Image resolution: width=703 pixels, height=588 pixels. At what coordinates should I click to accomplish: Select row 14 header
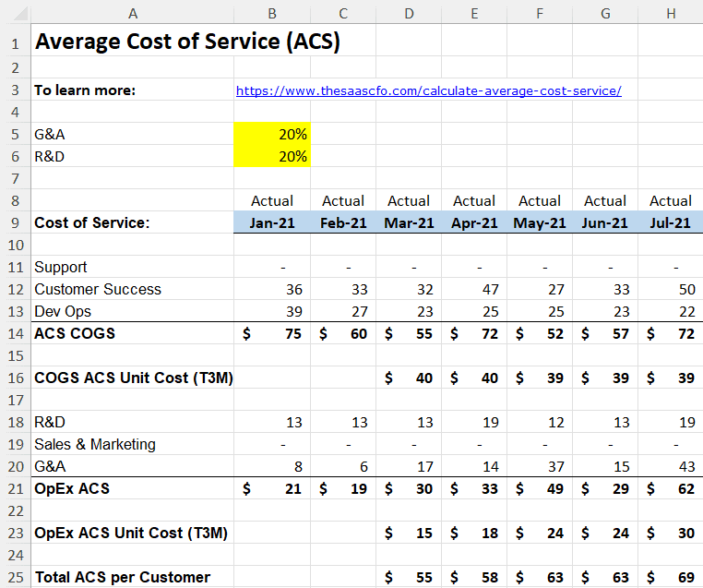coord(16,334)
